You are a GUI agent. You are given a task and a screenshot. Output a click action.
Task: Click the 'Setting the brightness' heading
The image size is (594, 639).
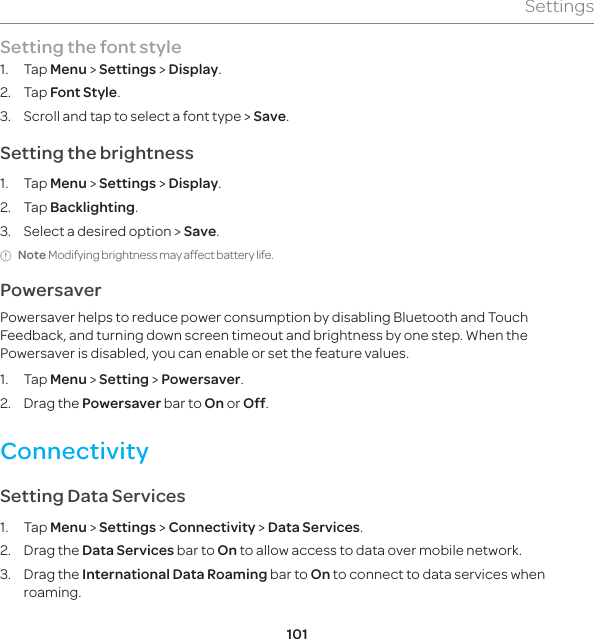point(97,154)
